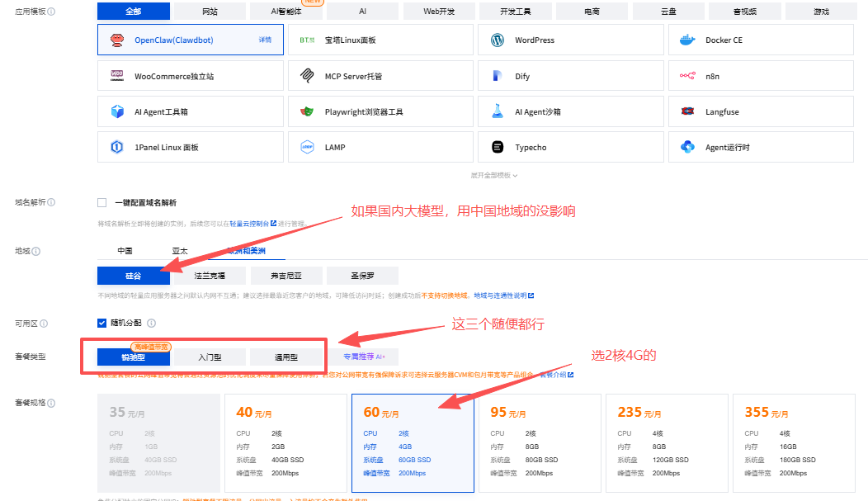Select the 锐驰型 package type
The width and height of the screenshot is (868, 501).
[134, 357]
